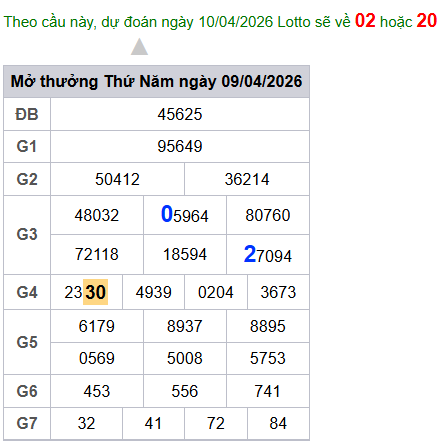Screen dimensions: 440x446
Task: Click G7 number 72
Action: [x=216, y=424]
